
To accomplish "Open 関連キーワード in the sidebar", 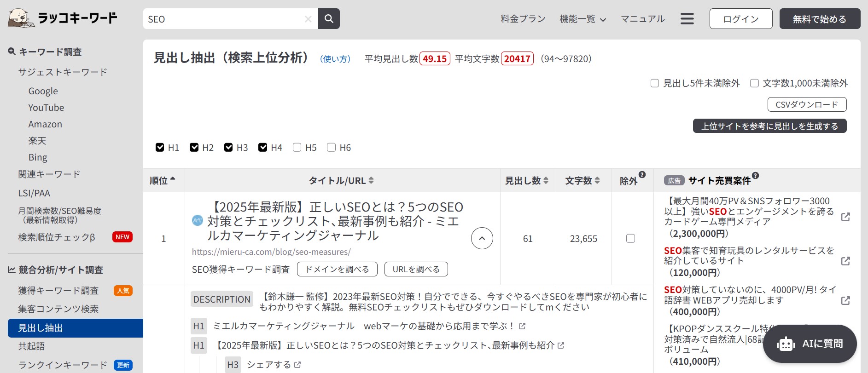I will tap(49, 174).
